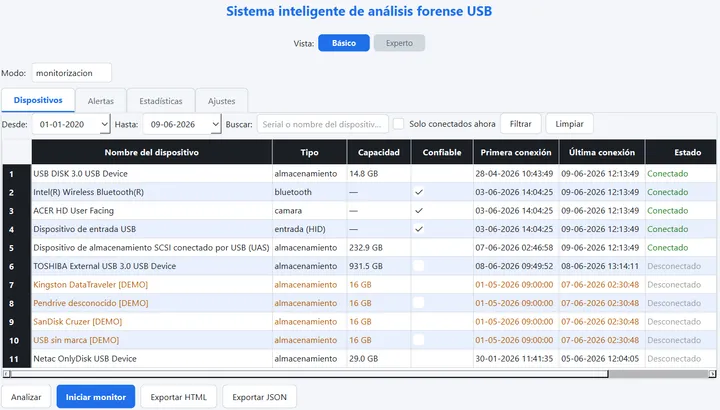Select the SCSI UAS storage device name cell
The height and width of the screenshot is (410, 720).
[152, 247]
